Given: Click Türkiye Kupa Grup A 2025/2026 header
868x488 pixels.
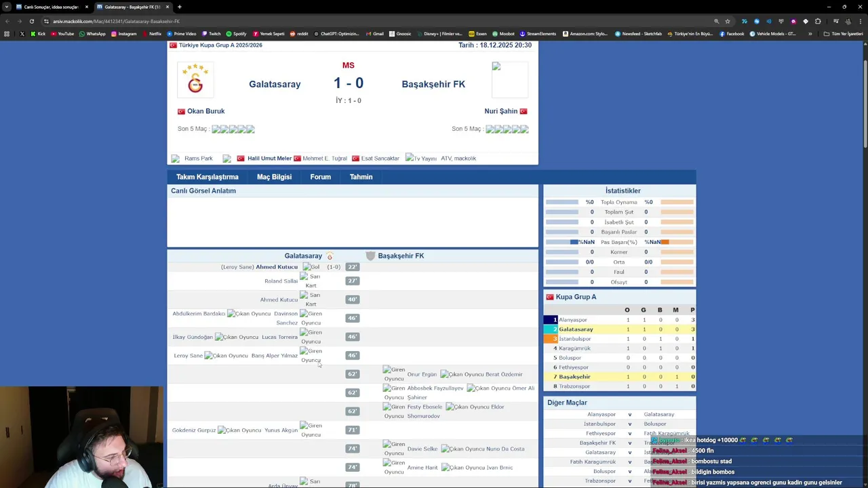Looking at the screenshot, I should (220, 45).
